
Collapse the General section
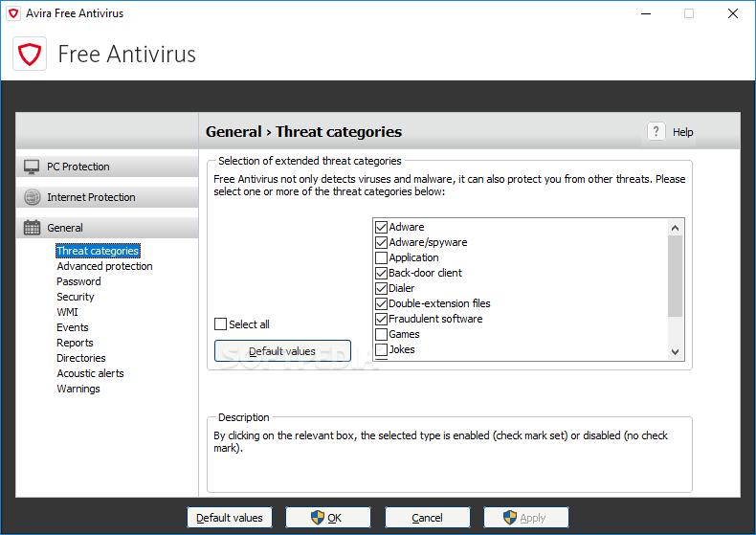(x=107, y=228)
